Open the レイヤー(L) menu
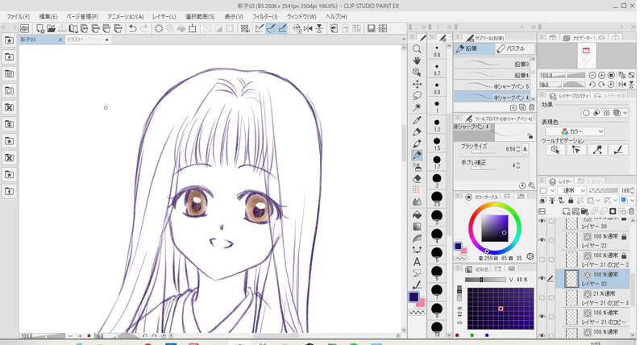 tap(164, 17)
